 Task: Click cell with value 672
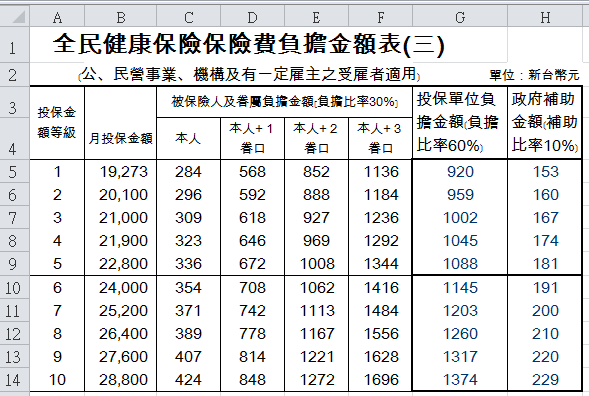[x=252, y=263]
